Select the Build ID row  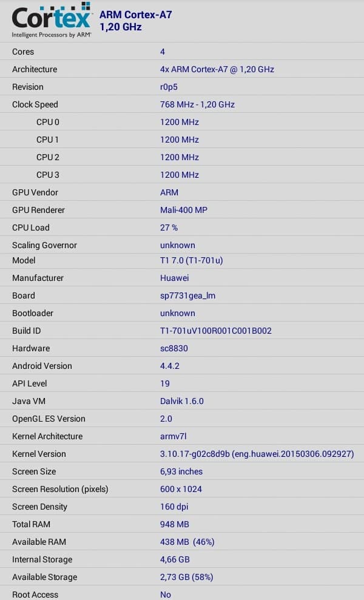182,331
